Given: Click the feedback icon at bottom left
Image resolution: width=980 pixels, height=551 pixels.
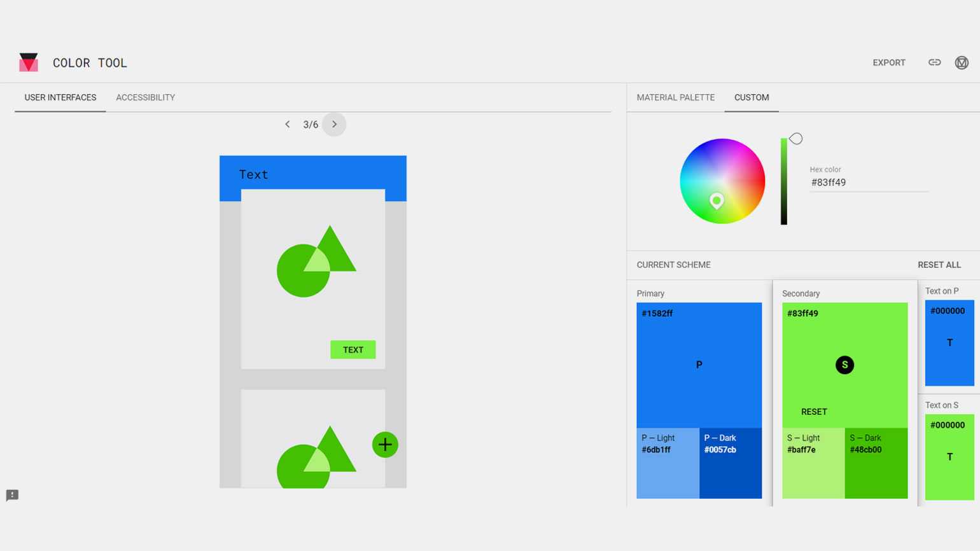Looking at the screenshot, I should point(12,495).
